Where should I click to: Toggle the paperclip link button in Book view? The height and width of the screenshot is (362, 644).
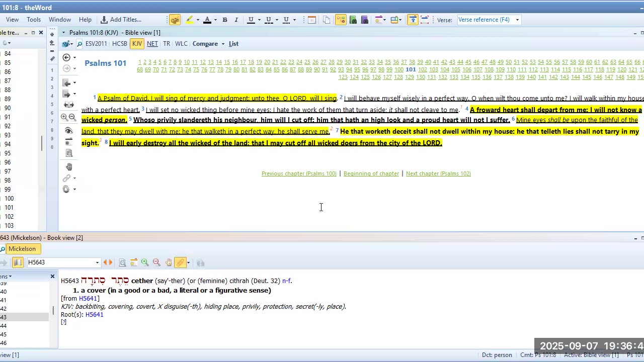point(180,262)
